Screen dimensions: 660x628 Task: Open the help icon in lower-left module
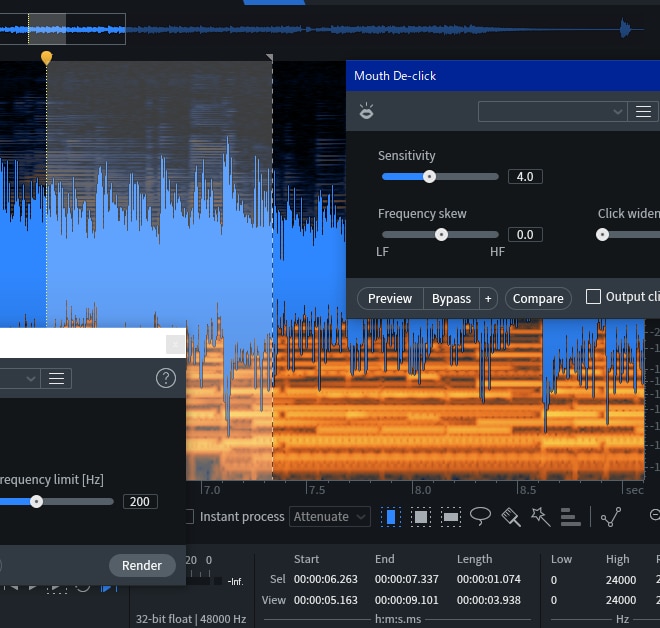click(166, 378)
